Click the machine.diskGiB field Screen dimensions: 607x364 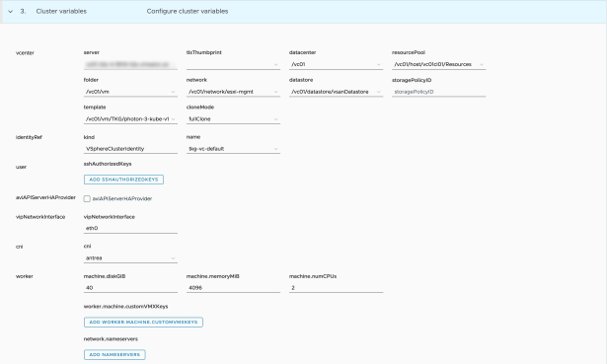pyautogui.click(x=130, y=288)
